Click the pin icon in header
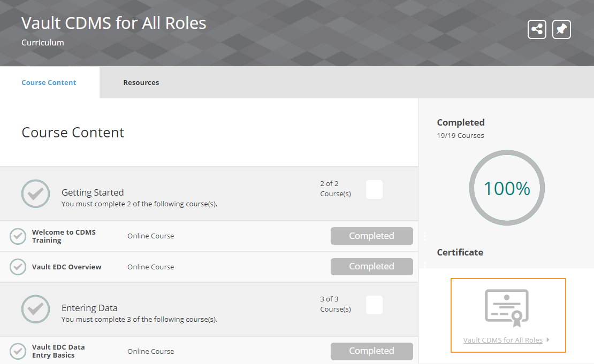 (561, 29)
